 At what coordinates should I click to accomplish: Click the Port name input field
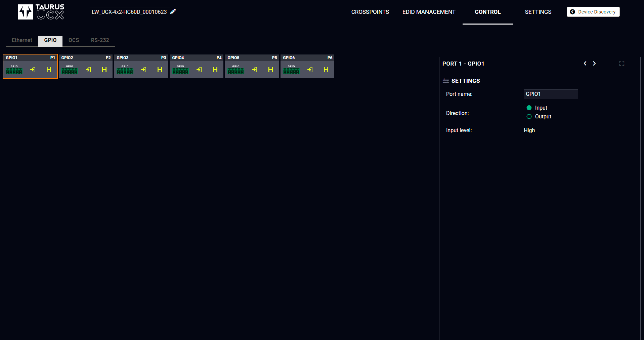pyautogui.click(x=551, y=94)
